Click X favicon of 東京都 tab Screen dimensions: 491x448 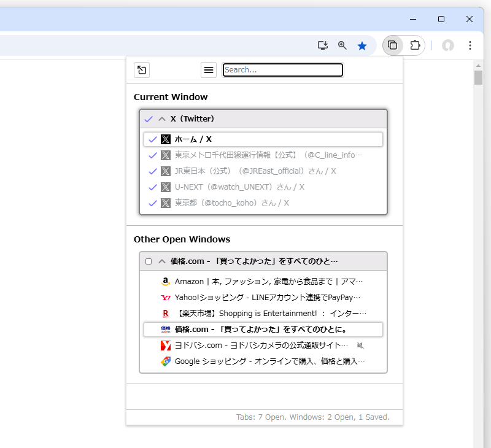pos(166,203)
